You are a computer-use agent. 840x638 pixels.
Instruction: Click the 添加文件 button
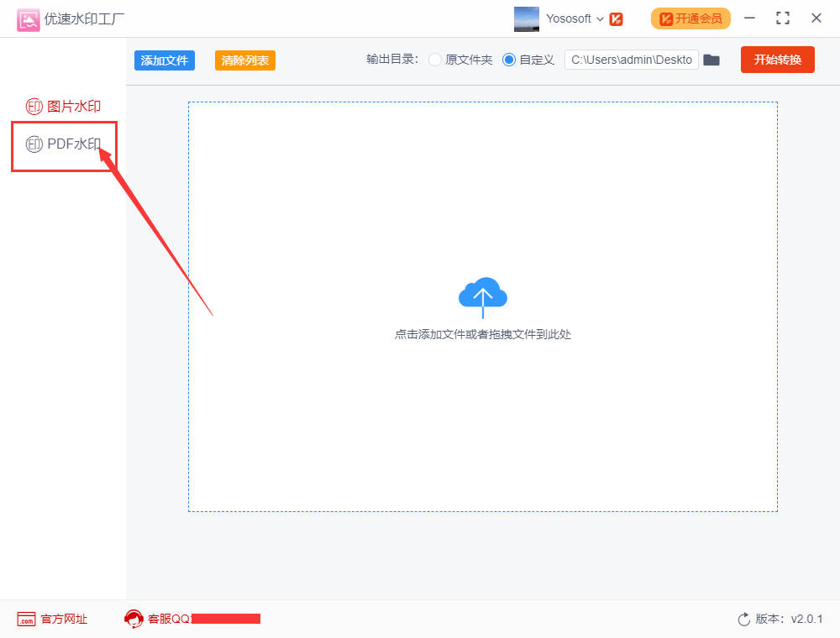tap(165, 60)
